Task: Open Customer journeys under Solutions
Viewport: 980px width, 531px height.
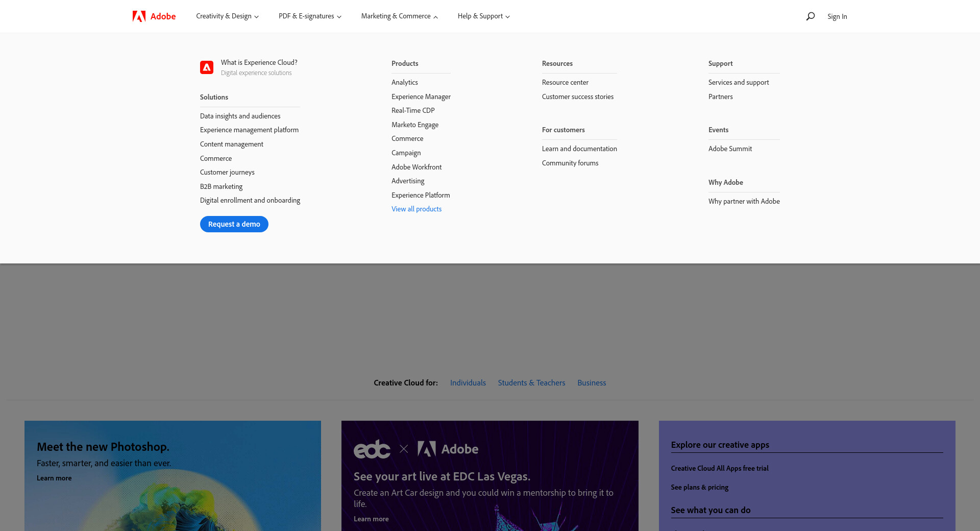Action: (227, 172)
